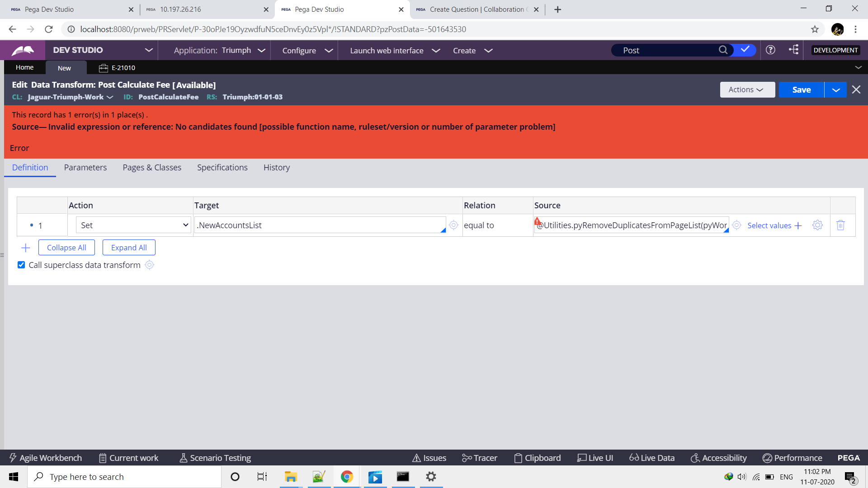Open Dev Studio help
This screenshot has width=868, height=488.
(x=771, y=50)
